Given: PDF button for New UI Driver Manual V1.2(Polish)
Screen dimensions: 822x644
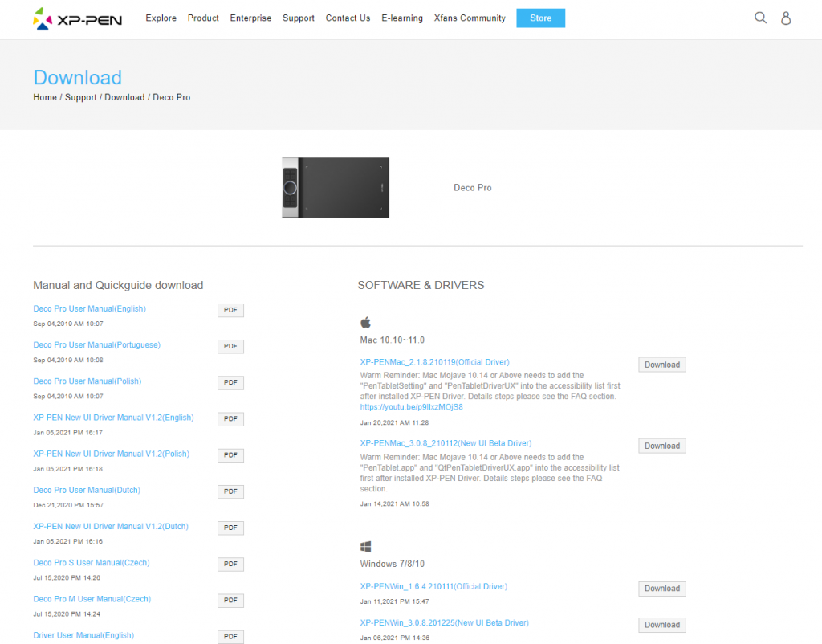Looking at the screenshot, I should (x=230, y=454).
